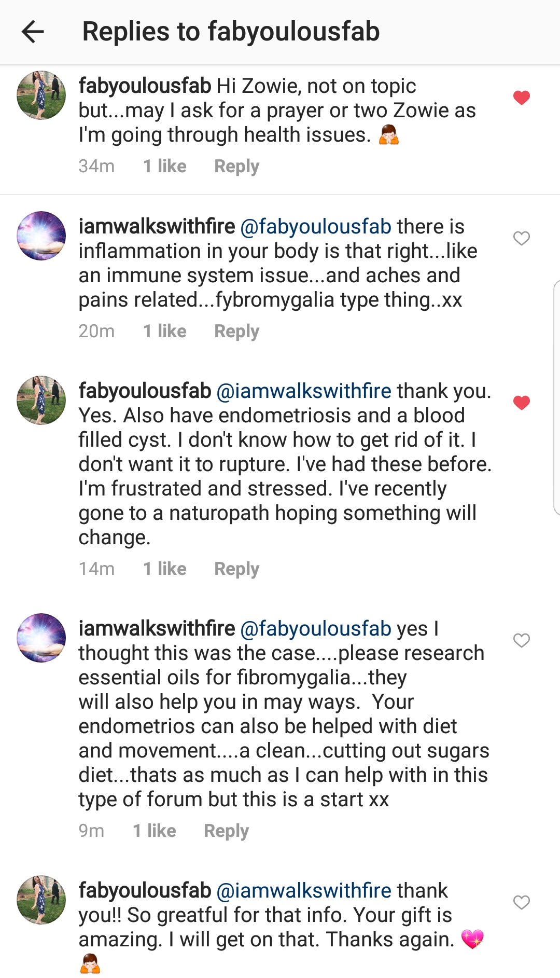Unlike fabyoulousfab's prayer request comment
The image size is (560, 978).
pyautogui.click(x=521, y=98)
